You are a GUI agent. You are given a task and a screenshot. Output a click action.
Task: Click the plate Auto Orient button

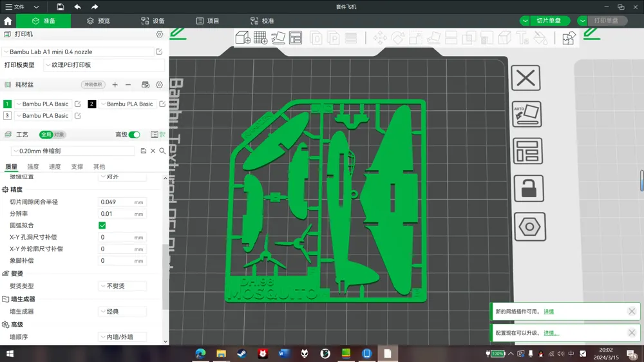click(x=527, y=114)
